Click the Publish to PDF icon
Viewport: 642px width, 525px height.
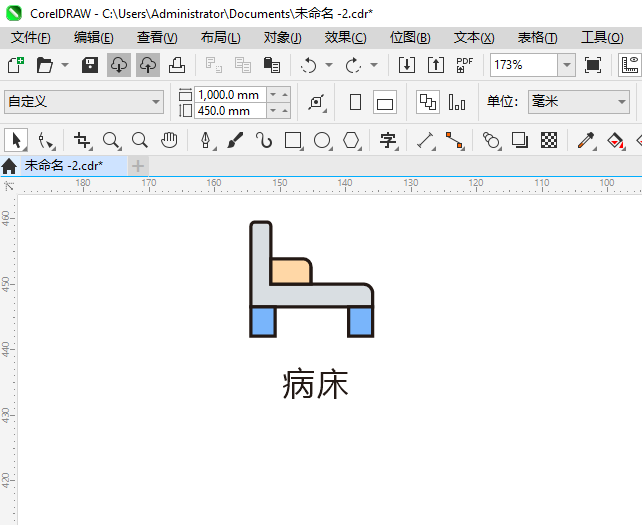tap(465, 65)
